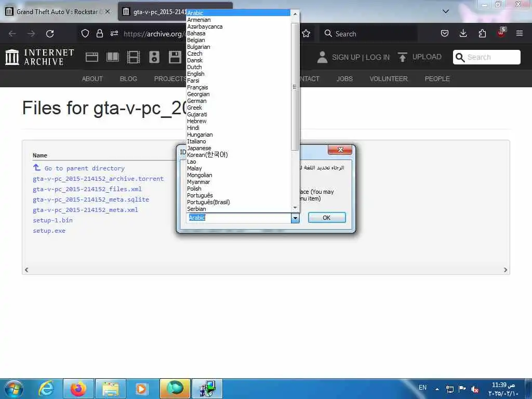The width and height of the screenshot is (532, 399).
Task: Select Français in language list
Action: (238, 87)
